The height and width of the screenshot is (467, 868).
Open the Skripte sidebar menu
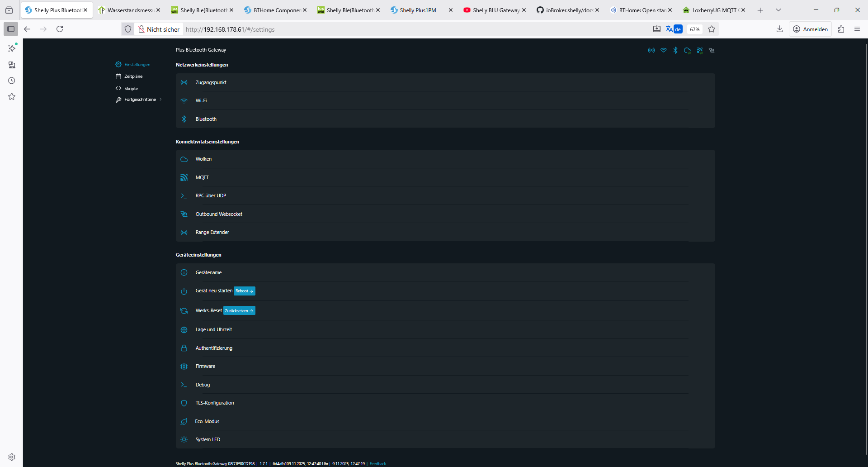(127, 89)
